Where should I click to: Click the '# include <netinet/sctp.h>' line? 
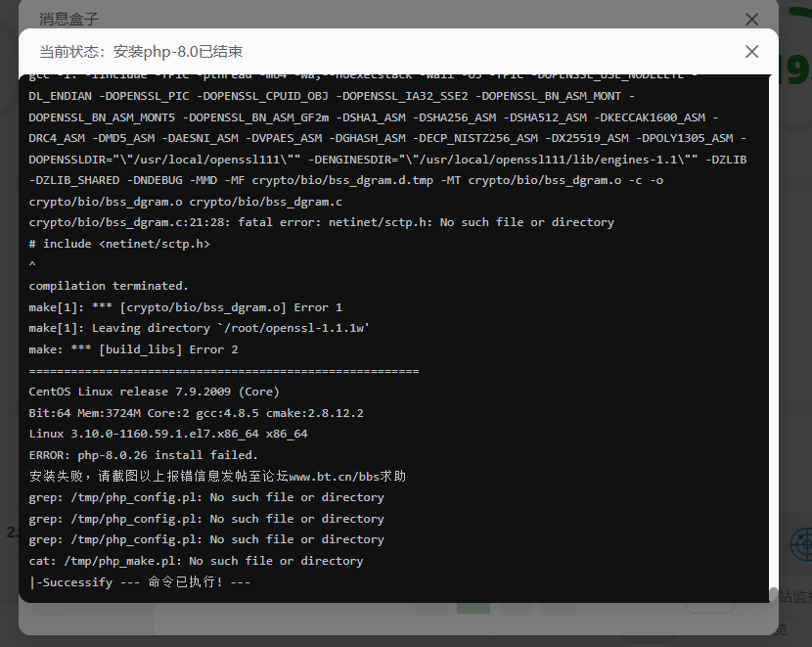(119, 244)
